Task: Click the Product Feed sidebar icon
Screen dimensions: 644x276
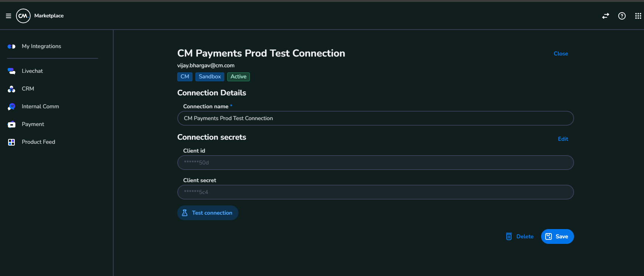Action: [11, 142]
